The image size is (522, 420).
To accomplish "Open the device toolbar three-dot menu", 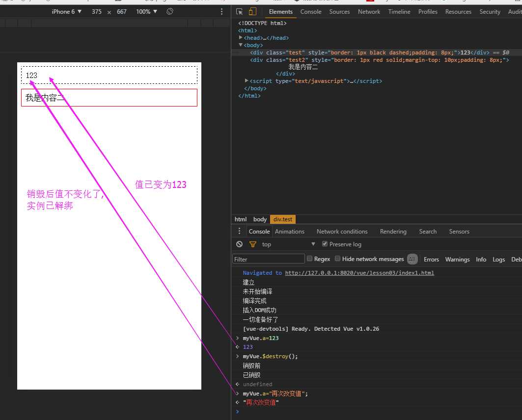I will tap(222, 12).
